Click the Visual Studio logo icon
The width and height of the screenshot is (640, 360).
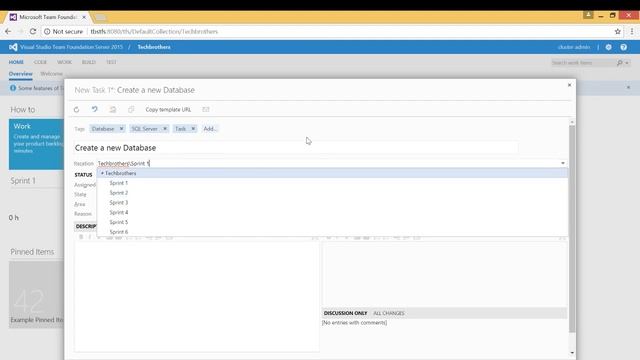click(x=13, y=47)
